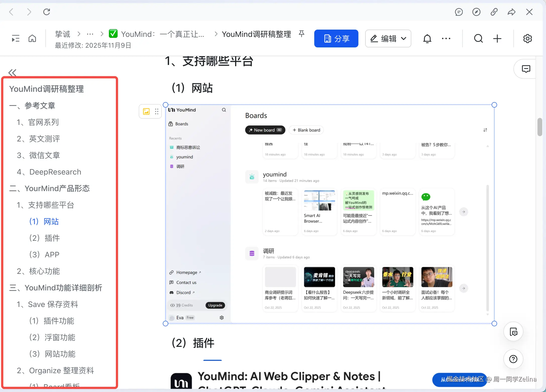Select (3) 网站功能 in outline
Image resolution: width=546 pixels, height=392 pixels.
(x=52, y=354)
